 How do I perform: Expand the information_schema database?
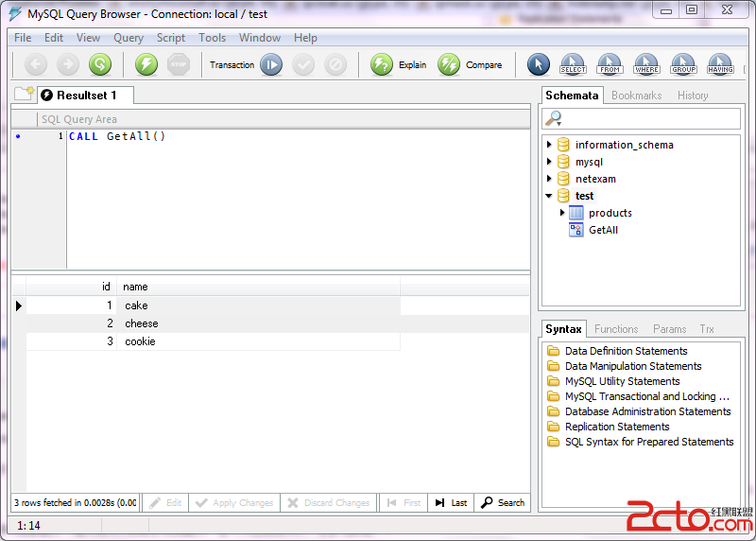tap(549, 145)
